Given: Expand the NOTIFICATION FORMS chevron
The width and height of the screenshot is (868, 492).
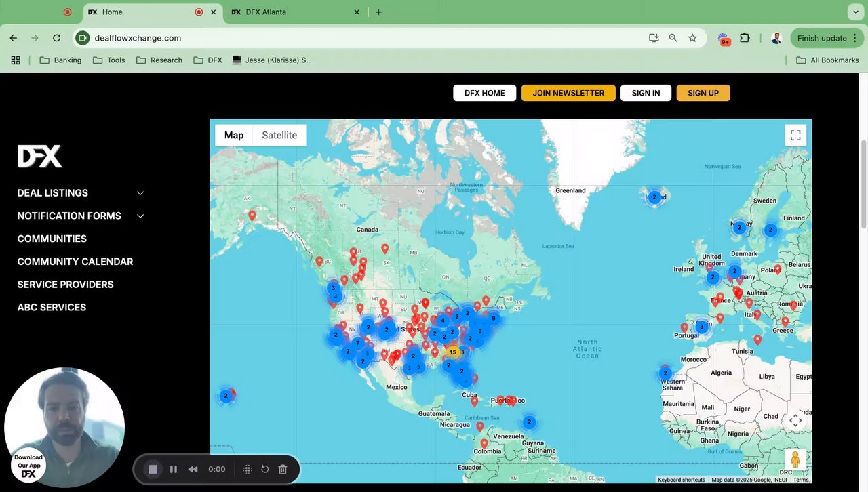Looking at the screenshot, I should 140,216.
